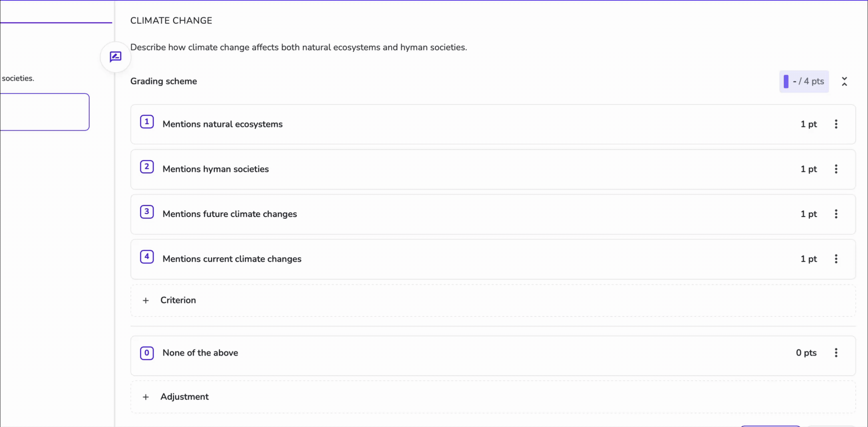Click the plus icon beside Adjustment
868x427 pixels.
146,397
